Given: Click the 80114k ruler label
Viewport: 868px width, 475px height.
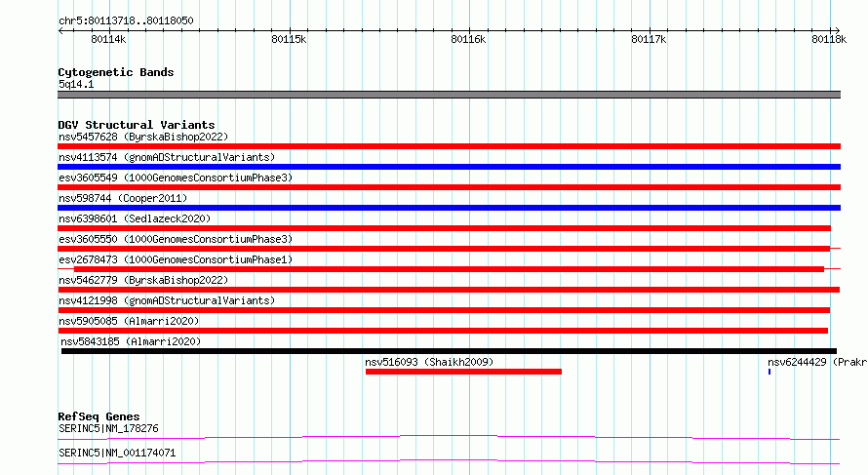Looking at the screenshot, I should [108, 39].
